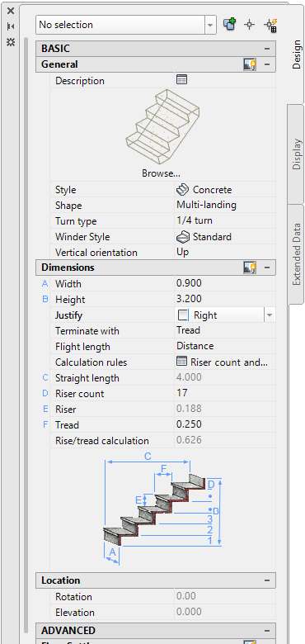Screen dimensions: 305x644
Task: Open Calculation rules worksheet icon
Action: pyautogui.click(x=181, y=362)
